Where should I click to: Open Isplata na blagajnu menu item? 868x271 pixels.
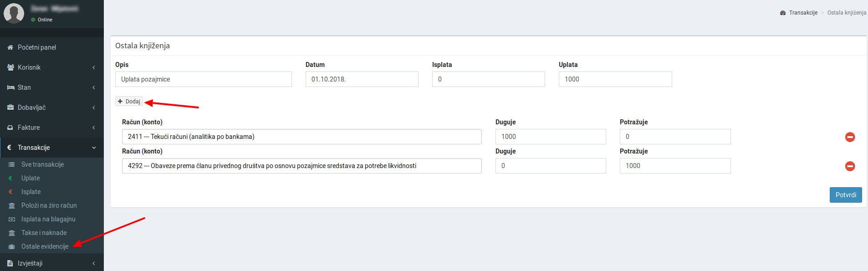48,219
